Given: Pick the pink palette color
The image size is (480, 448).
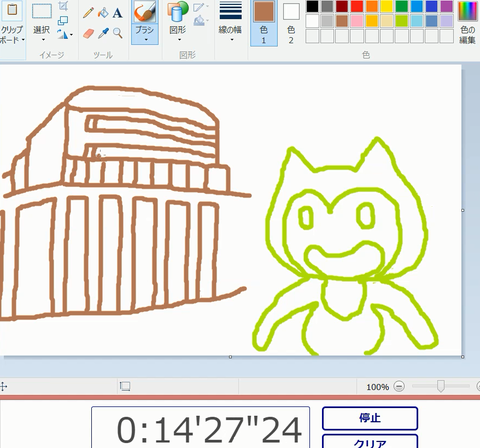Looking at the screenshot, I should (357, 21).
